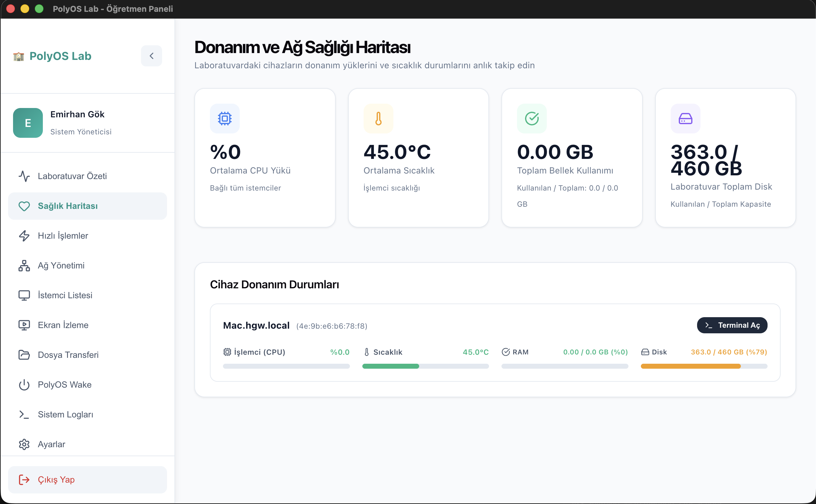Click the orange disk usage progress bar
816x504 pixels.
pos(704,366)
